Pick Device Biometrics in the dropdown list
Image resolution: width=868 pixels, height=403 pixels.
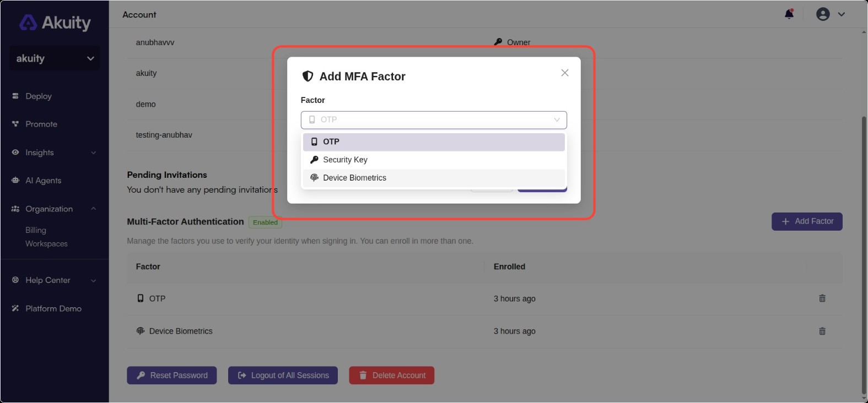tap(434, 178)
